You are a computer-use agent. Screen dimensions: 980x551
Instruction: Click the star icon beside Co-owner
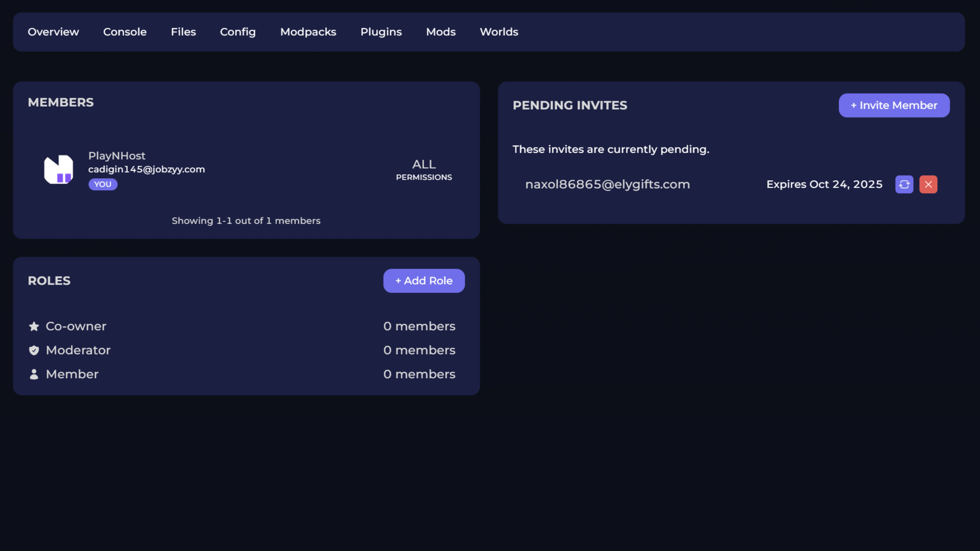(34, 326)
